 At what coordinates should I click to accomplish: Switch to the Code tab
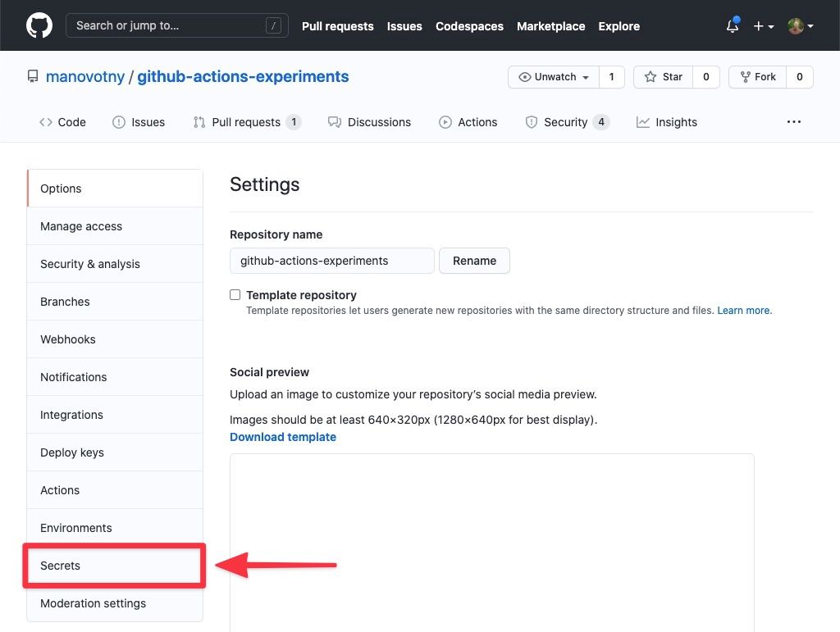(62, 122)
